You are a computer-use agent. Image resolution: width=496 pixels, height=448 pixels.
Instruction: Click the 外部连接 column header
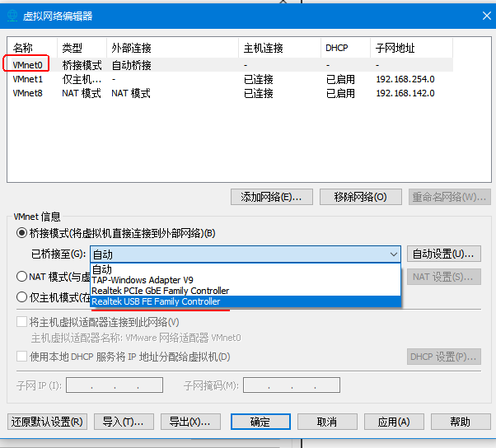point(173,48)
